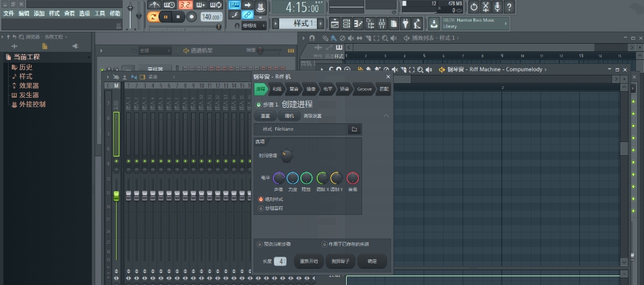Click the 确定 button
Image resolution: width=644 pixels, height=285 pixels.
point(372,261)
